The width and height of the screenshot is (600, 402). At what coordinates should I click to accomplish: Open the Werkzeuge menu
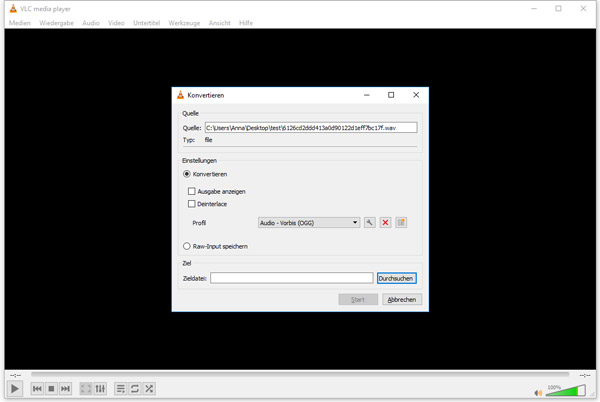pos(184,22)
